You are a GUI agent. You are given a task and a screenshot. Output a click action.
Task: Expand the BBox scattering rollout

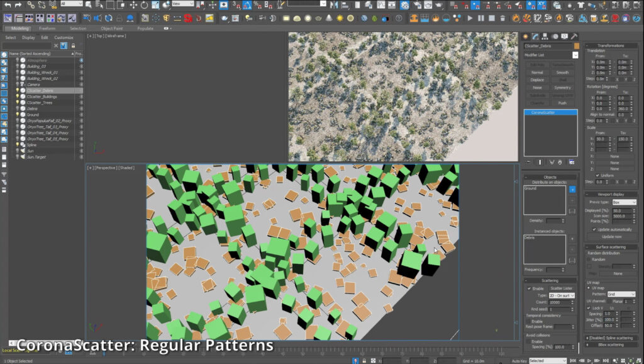coord(611,344)
